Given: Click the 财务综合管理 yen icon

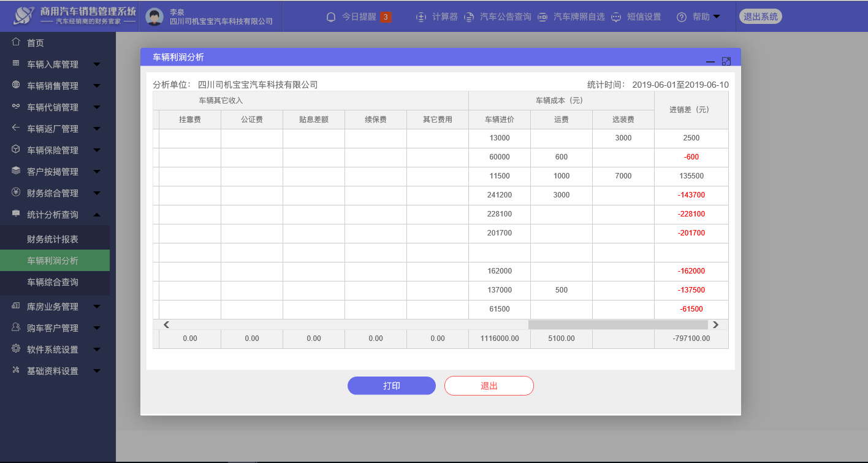Looking at the screenshot, I should tap(17, 193).
